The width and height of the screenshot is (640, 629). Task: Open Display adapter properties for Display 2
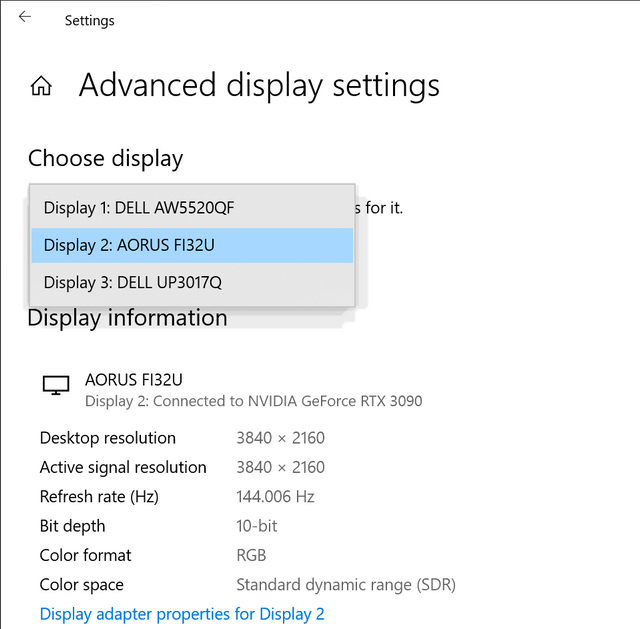tap(182, 614)
